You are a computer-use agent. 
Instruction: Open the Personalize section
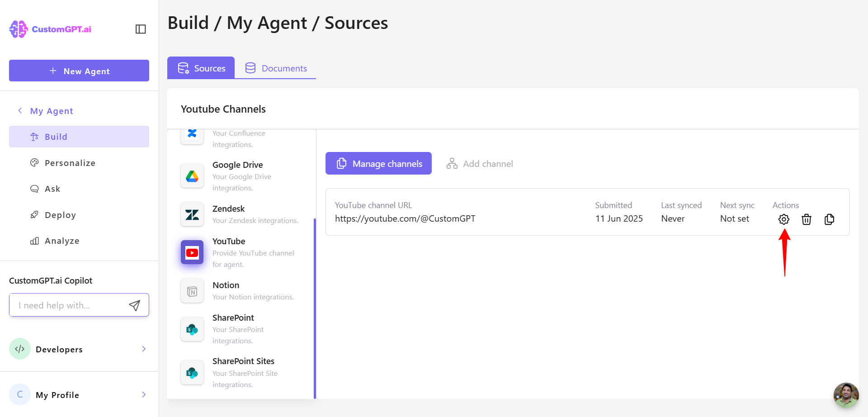click(x=79, y=163)
